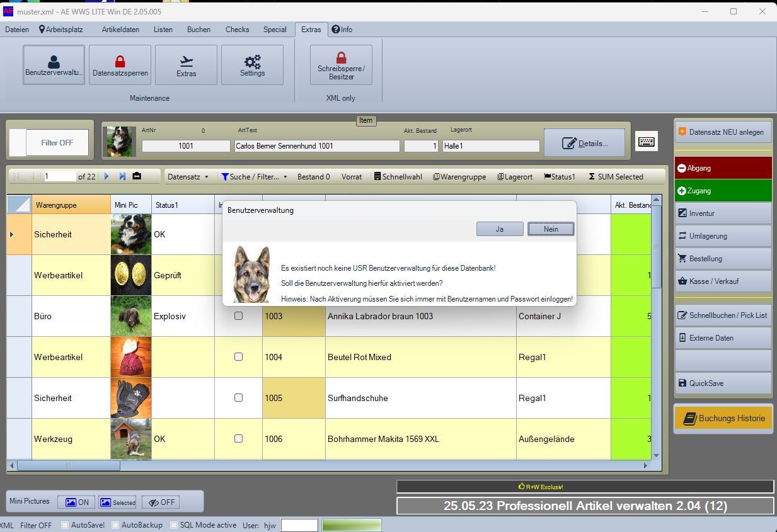Go to next record arrow
This screenshot has height=532, width=777.
click(106, 177)
